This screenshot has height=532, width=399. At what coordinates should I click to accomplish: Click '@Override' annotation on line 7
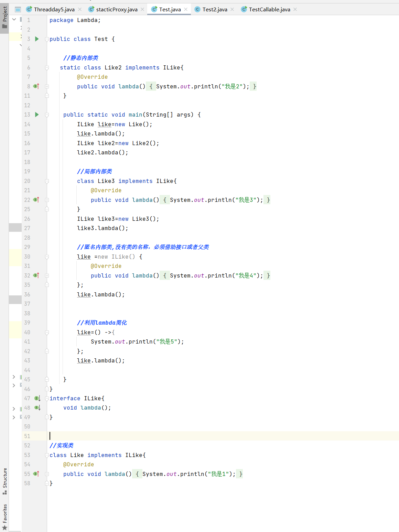(92, 77)
